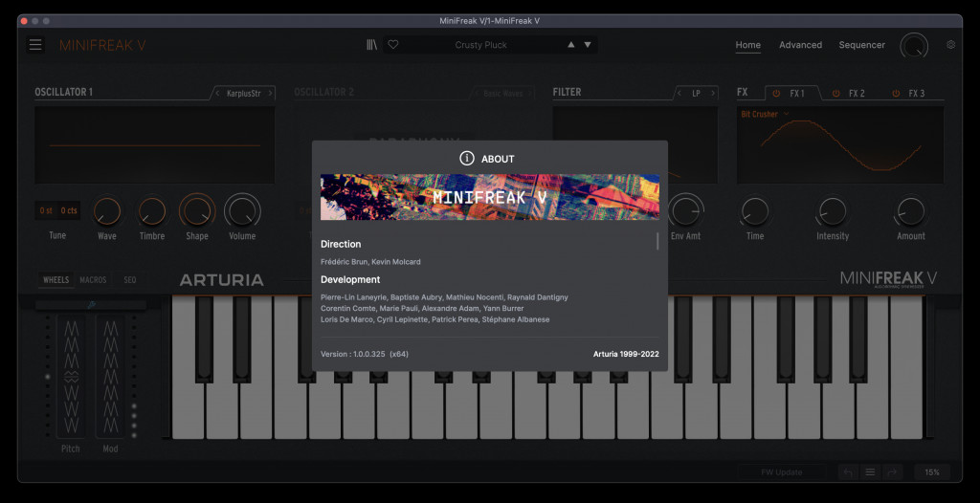Screen dimensions: 980x503
Task: Load next preset with down arrow
Action: point(588,45)
